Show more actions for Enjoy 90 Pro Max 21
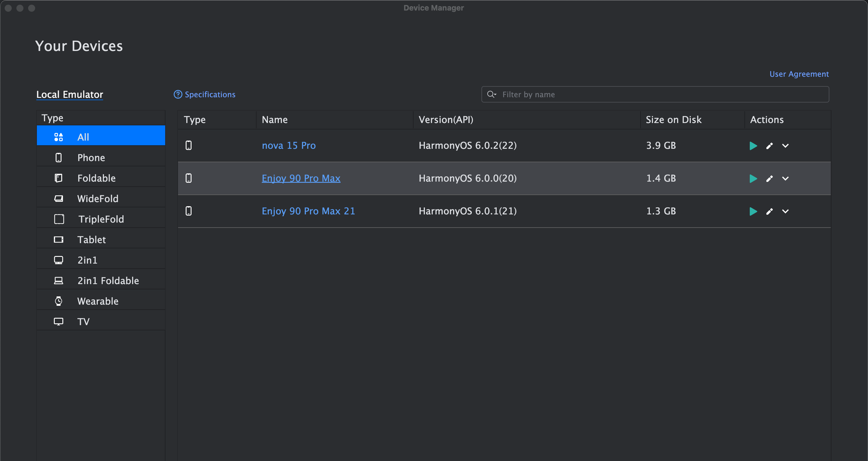Screen dimensions: 868x461 click(x=785, y=211)
